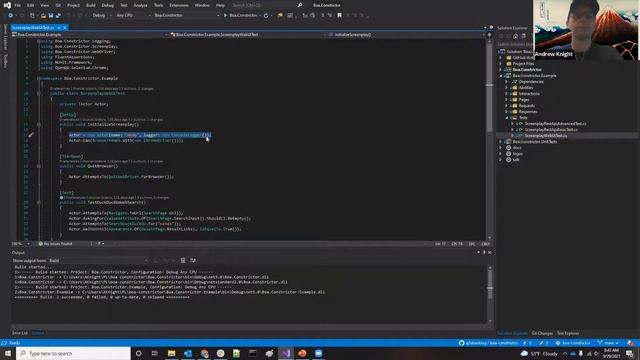Switch to the Output tab at bottom
This screenshot has height=360, width=640.
point(38,333)
